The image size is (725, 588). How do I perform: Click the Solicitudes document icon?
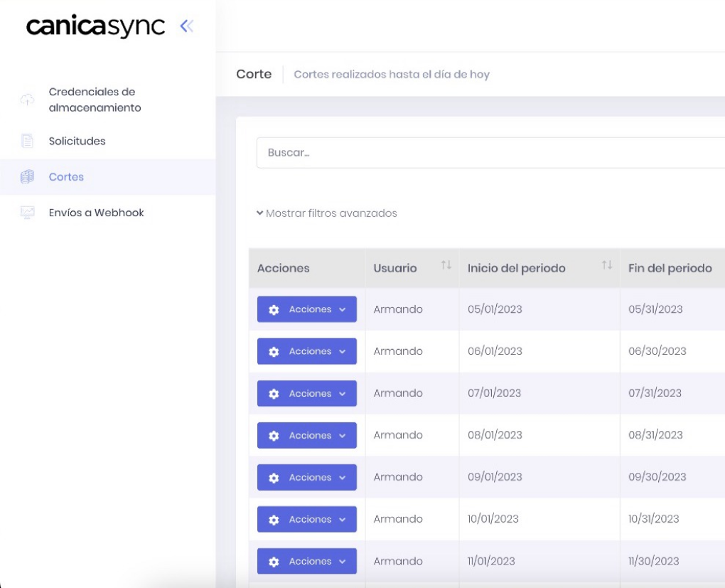pos(27,141)
